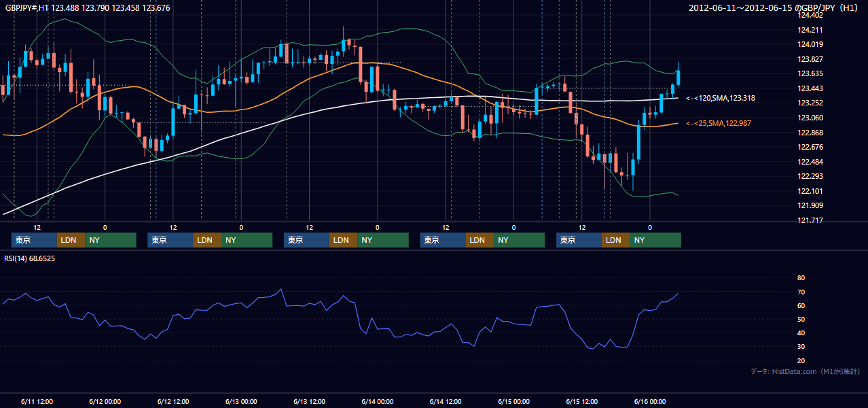Click the rightmost LDN session box
868x408 pixels.
pos(616,240)
